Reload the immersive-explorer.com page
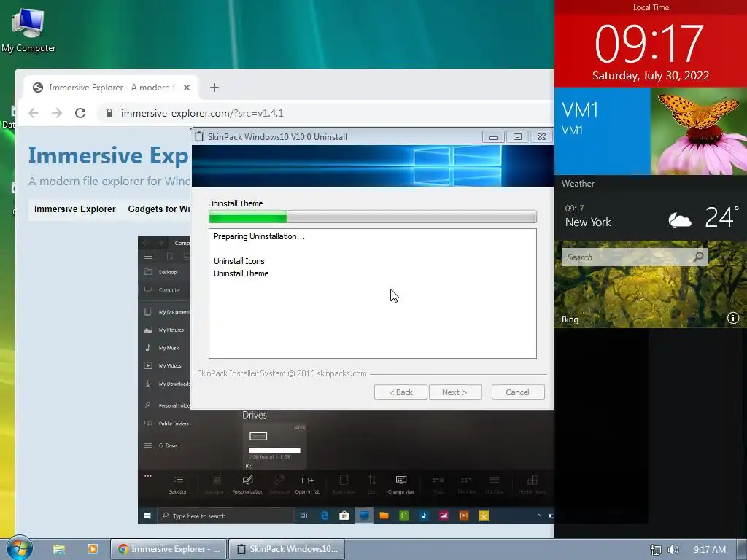Image resolution: width=747 pixels, height=560 pixels. pyautogui.click(x=80, y=113)
